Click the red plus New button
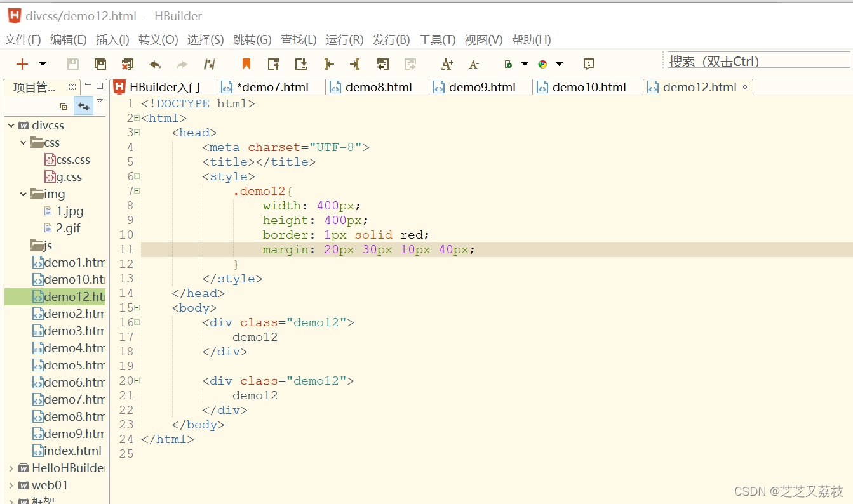The image size is (853, 504). (x=22, y=63)
